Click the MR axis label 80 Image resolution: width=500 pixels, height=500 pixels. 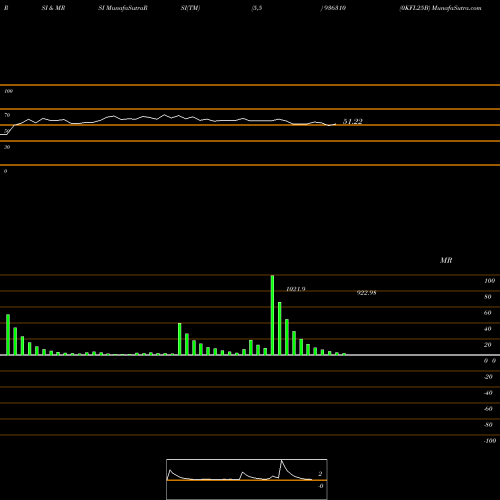(488, 297)
